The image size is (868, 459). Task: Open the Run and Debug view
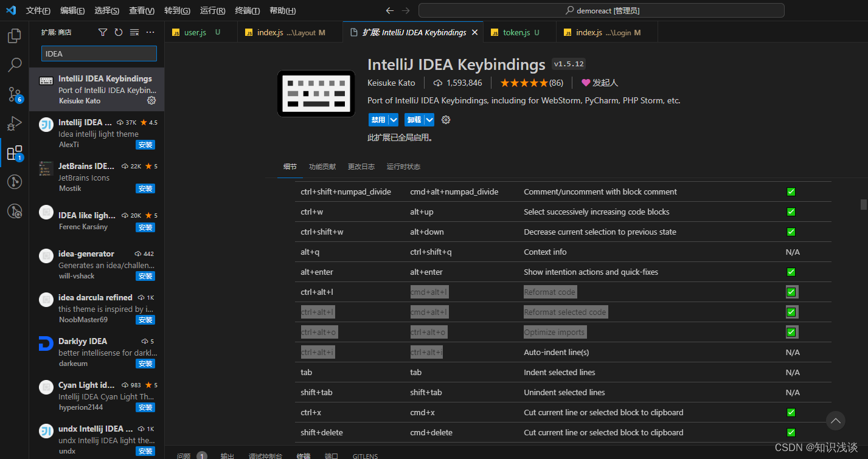[x=15, y=123]
